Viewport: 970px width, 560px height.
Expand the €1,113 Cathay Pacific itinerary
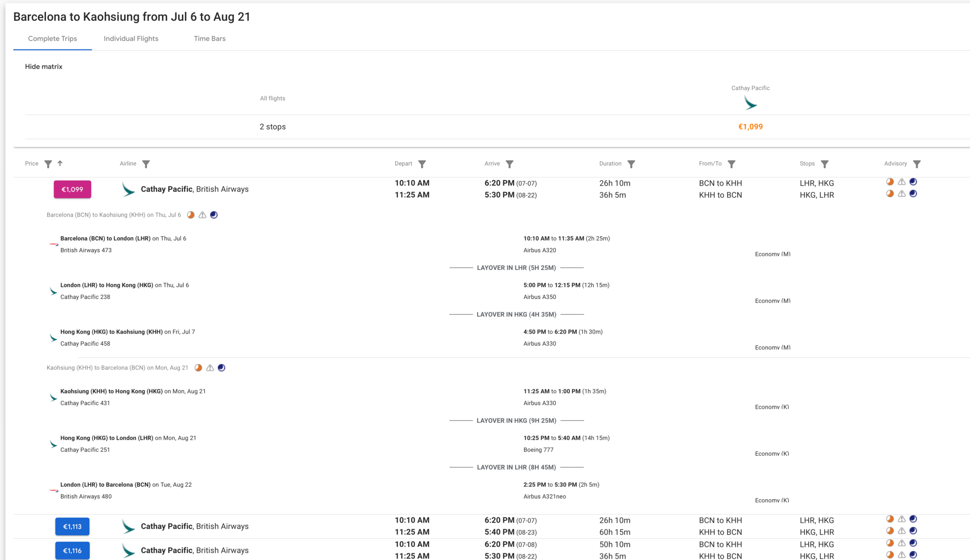[72, 527]
